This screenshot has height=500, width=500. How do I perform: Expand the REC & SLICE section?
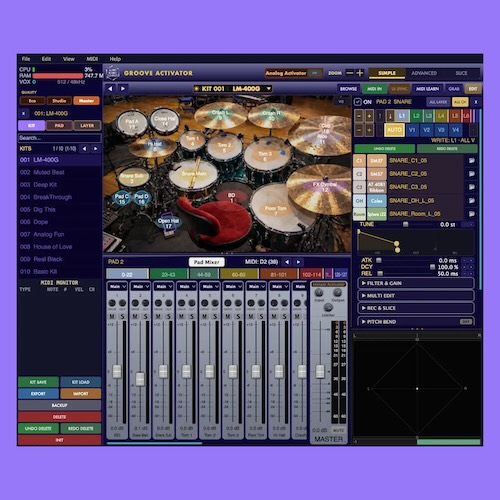(416, 308)
